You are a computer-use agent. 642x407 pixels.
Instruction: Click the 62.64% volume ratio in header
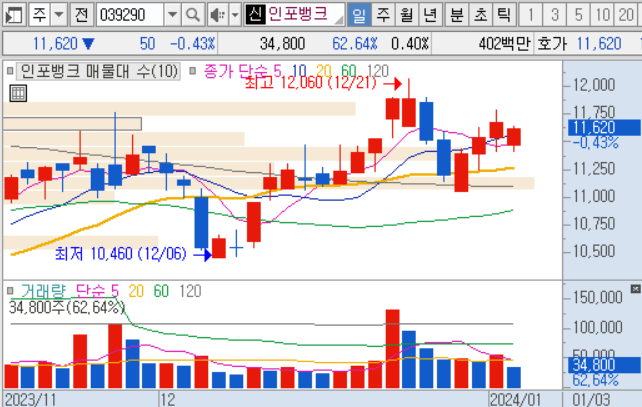[355, 43]
